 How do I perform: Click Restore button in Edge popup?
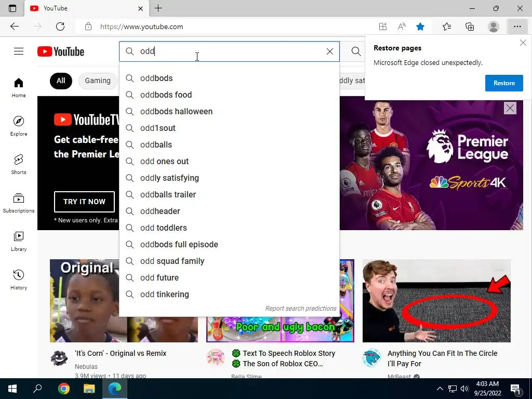[504, 83]
